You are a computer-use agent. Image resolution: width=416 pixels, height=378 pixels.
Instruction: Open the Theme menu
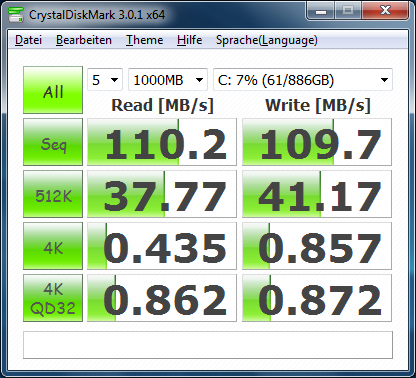click(144, 40)
